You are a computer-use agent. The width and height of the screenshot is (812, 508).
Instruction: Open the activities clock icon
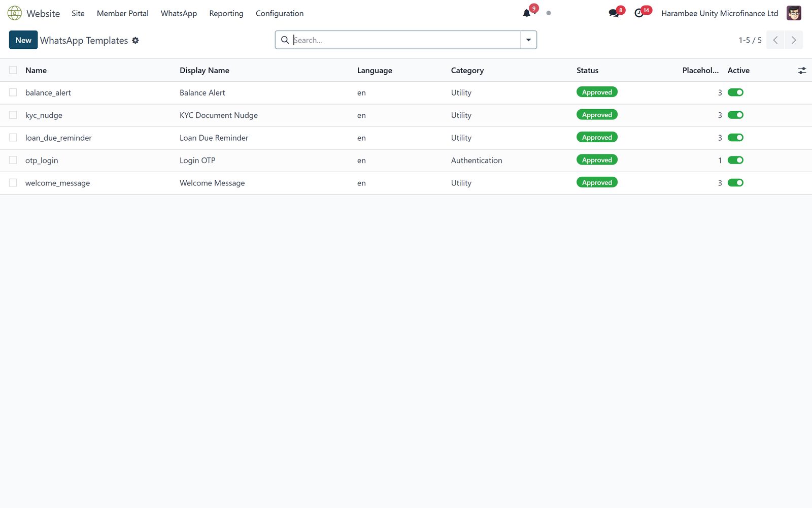tap(639, 13)
